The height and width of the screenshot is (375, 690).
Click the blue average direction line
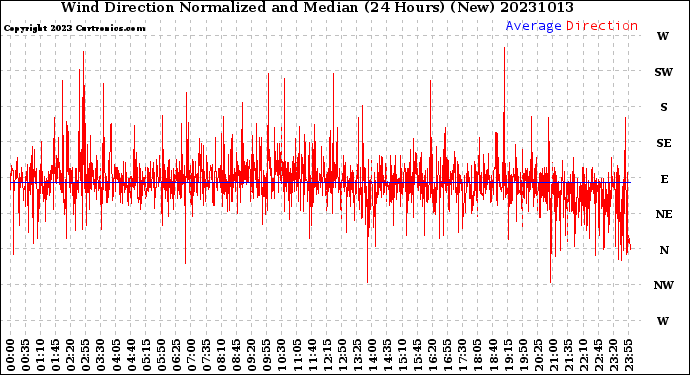tap(320, 182)
